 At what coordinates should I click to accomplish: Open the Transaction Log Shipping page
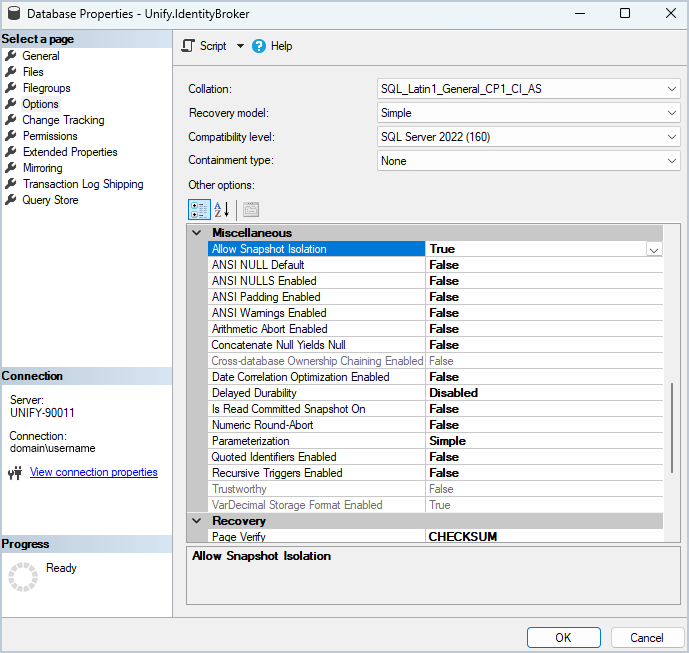point(83,184)
